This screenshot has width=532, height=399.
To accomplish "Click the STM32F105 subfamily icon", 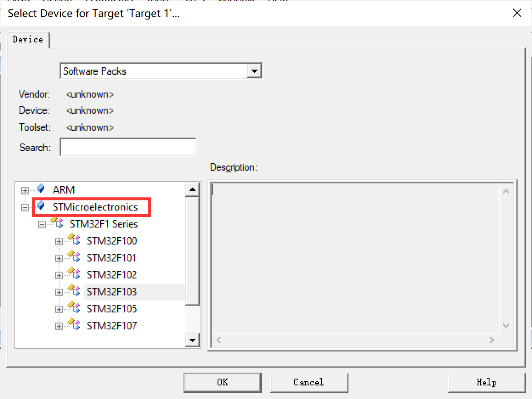I will [x=74, y=308].
